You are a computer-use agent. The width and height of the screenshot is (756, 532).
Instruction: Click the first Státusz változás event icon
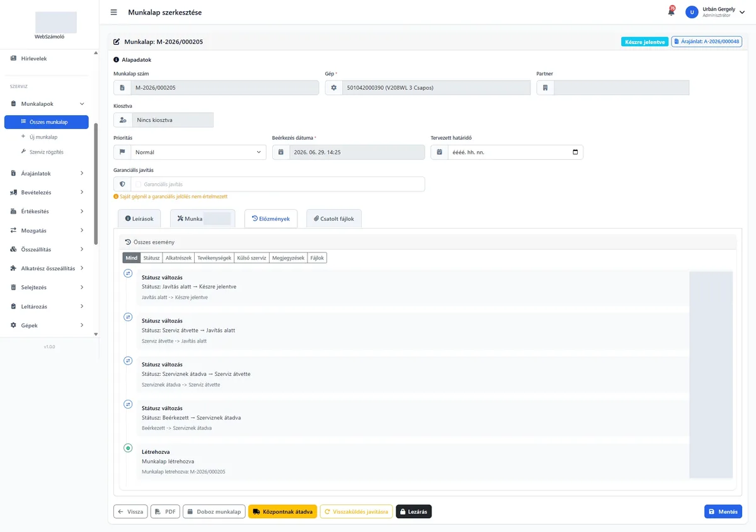[128, 273]
